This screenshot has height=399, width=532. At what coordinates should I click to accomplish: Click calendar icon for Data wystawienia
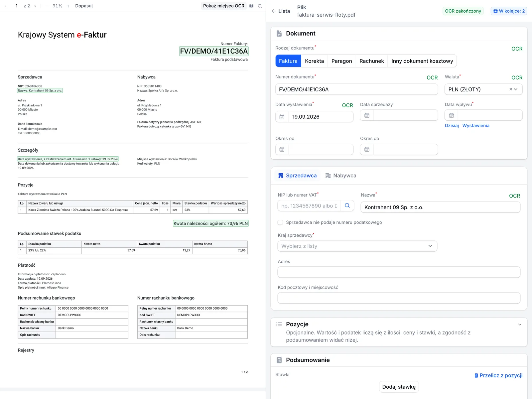[282, 117]
